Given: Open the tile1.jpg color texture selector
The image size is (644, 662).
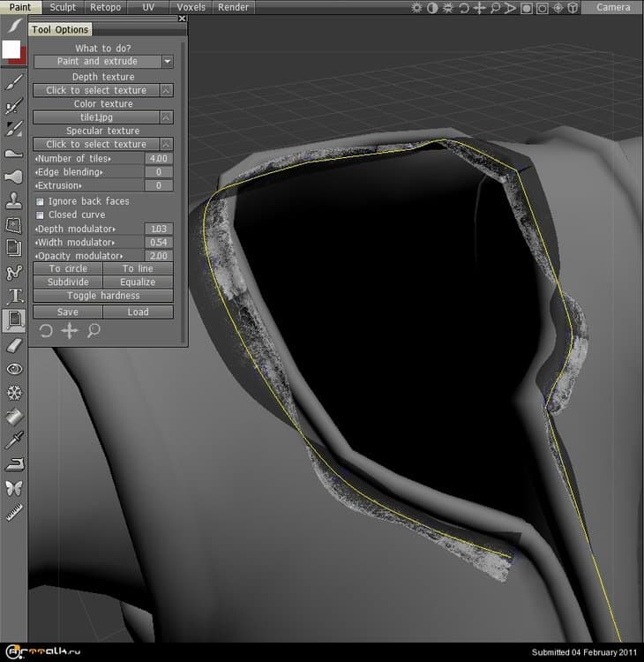Looking at the screenshot, I should [x=96, y=117].
